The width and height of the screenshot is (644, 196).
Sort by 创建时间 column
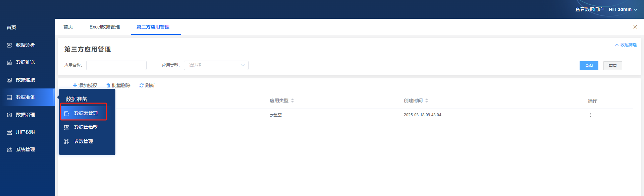pyautogui.click(x=426, y=101)
